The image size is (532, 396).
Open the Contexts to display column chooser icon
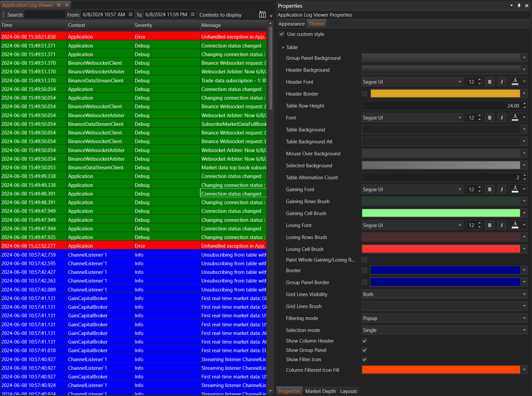tap(262, 15)
